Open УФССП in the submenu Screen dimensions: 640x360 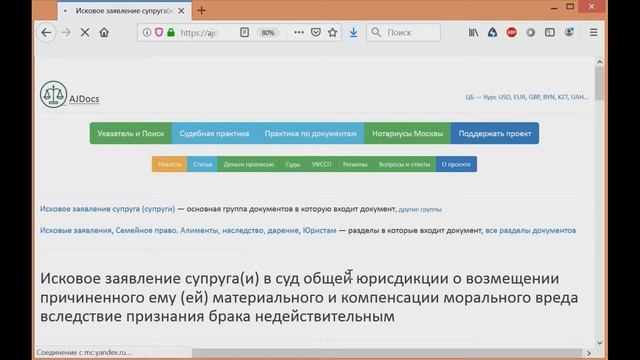321,164
